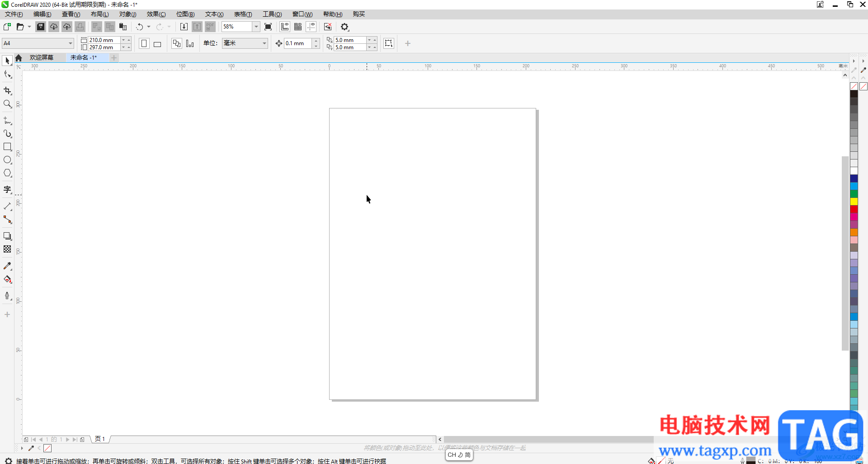Add new document tab with plus
This screenshot has width=868, height=464.
(114, 57)
